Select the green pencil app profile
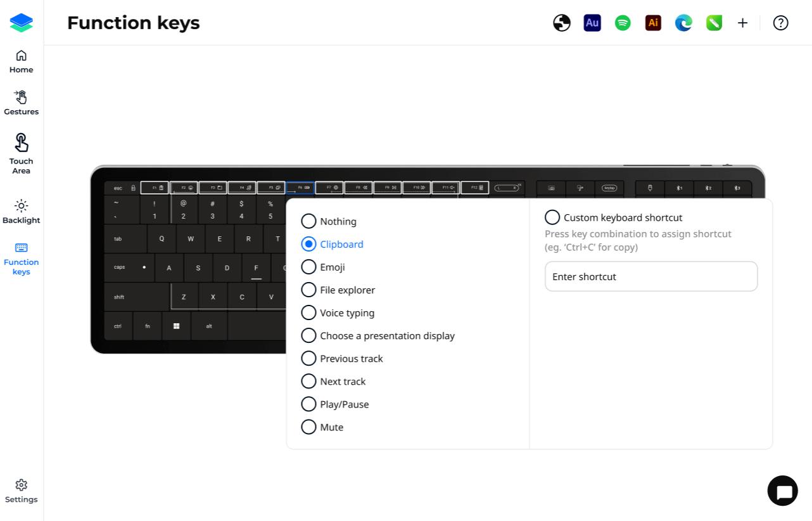This screenshot has height=521, width=812. [x=714, y=23]
